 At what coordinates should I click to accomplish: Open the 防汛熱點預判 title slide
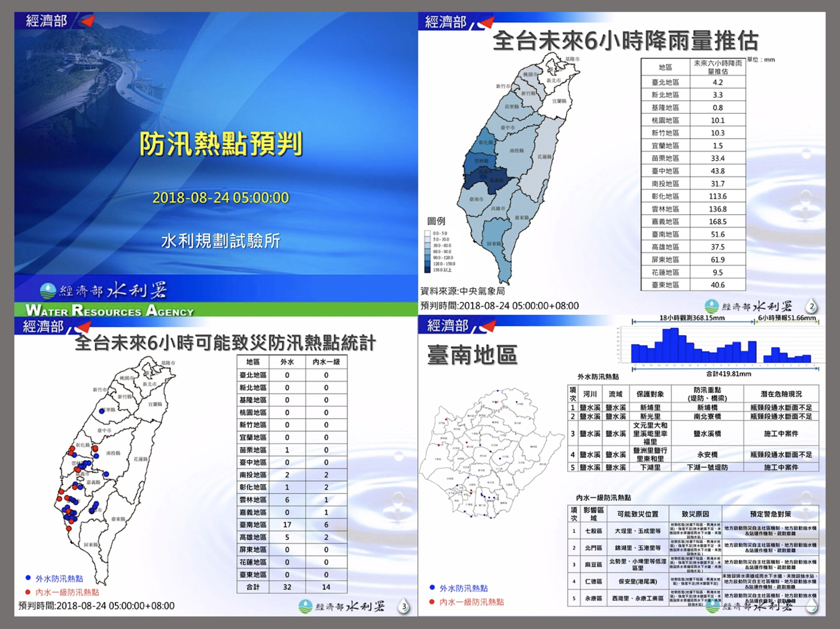point(221,144)
